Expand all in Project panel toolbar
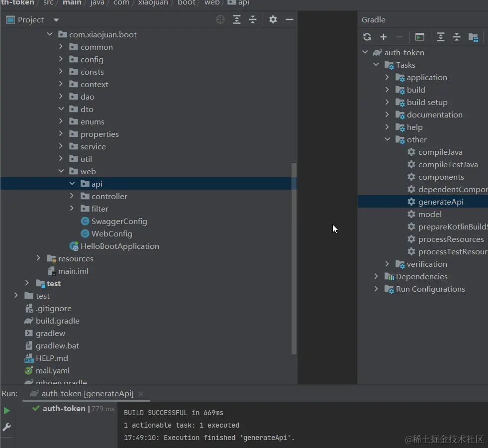Viewport: 488px width, 448px height. pyautogui.click(x=236, y=19)
